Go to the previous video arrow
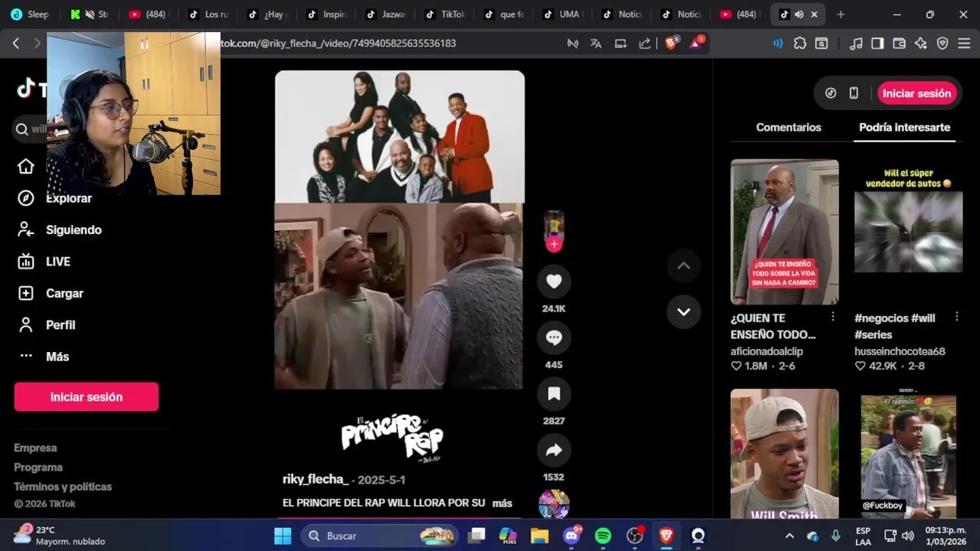This screenshot has width=980, height=551. pos(684,266)
